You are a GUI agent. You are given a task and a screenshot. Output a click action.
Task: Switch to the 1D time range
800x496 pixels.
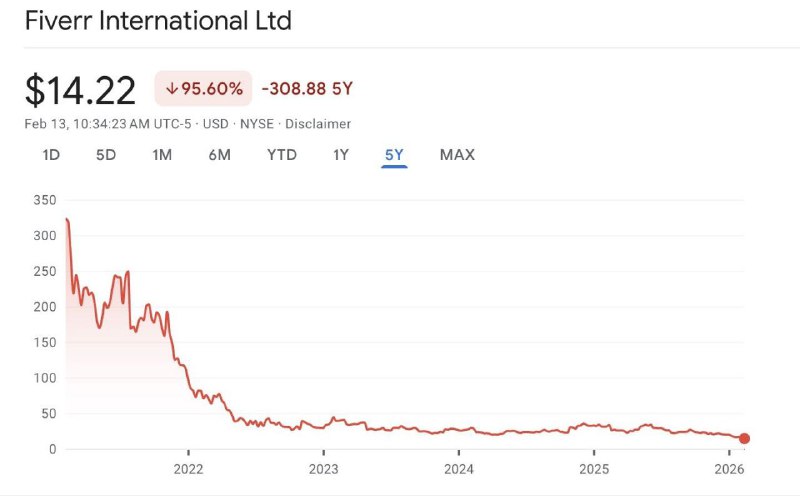51,154
